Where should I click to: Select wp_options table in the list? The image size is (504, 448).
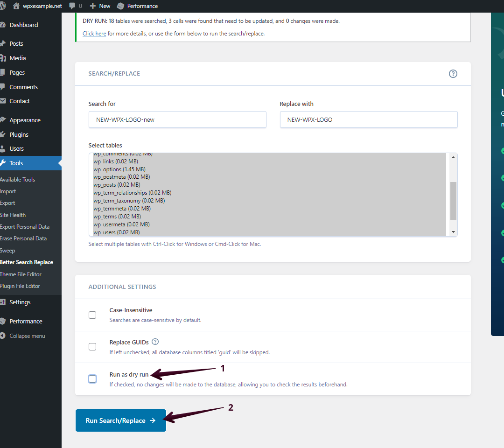click(x=119, y=169)
